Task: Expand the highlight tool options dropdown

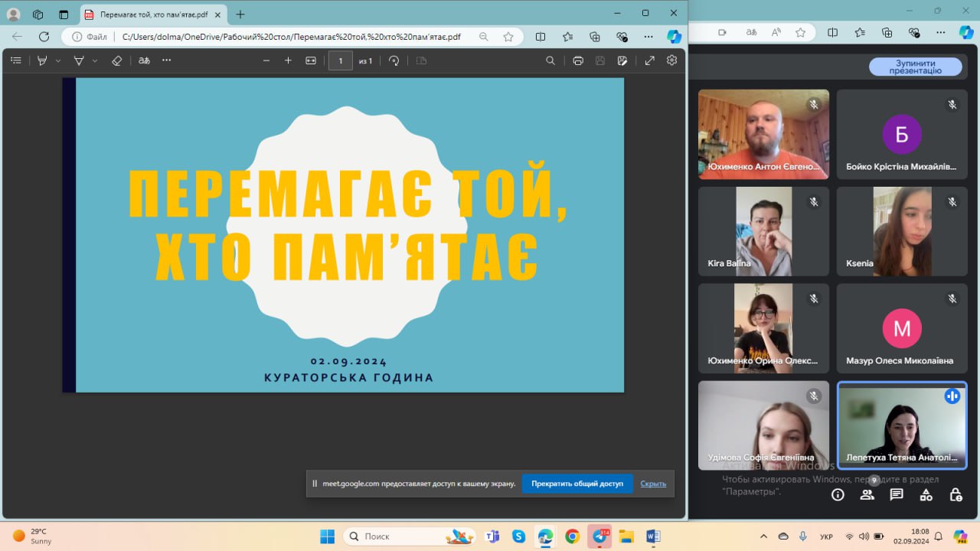Action: click(x=58, y=60)
